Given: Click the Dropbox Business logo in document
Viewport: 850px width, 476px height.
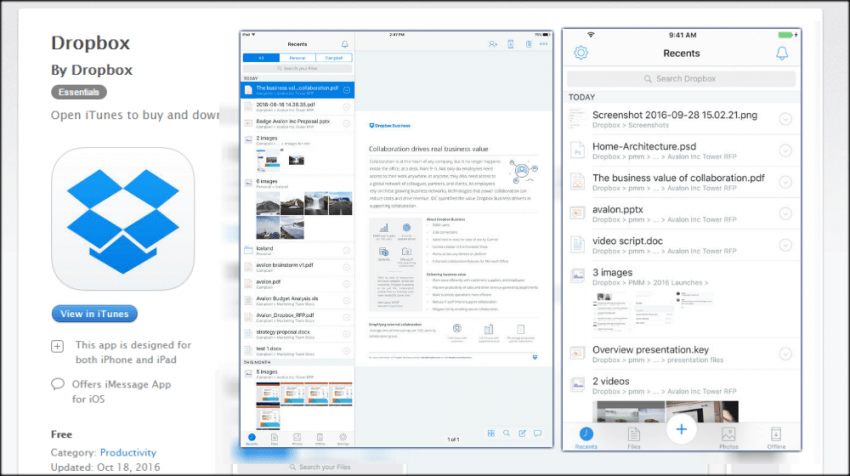Looking at the screenshot, I should pyautogui.click(x=390, y=125).
